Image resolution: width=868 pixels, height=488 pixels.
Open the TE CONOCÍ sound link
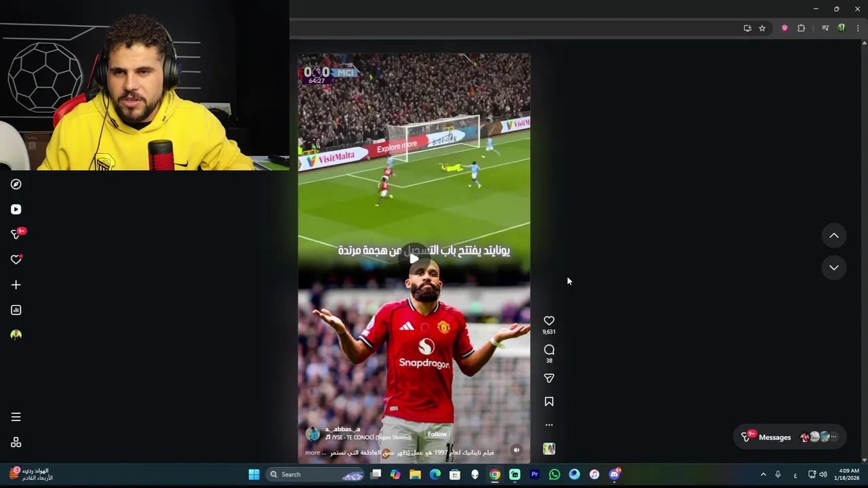pyautogui.click(x=369, y=438)
